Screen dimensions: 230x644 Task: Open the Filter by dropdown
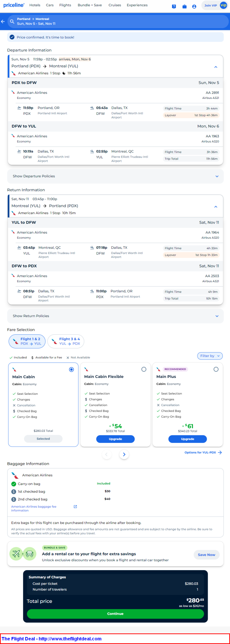coord(210,356)
